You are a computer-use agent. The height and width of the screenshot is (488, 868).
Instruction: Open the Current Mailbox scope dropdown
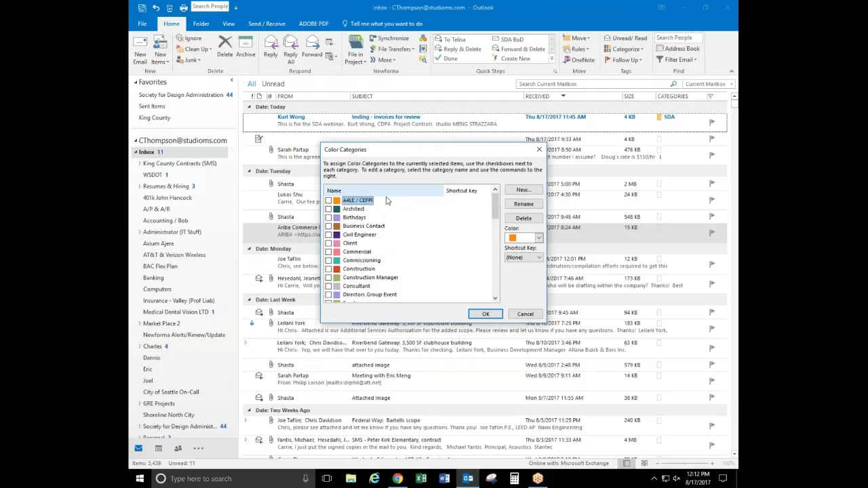[x=708, y=84]
